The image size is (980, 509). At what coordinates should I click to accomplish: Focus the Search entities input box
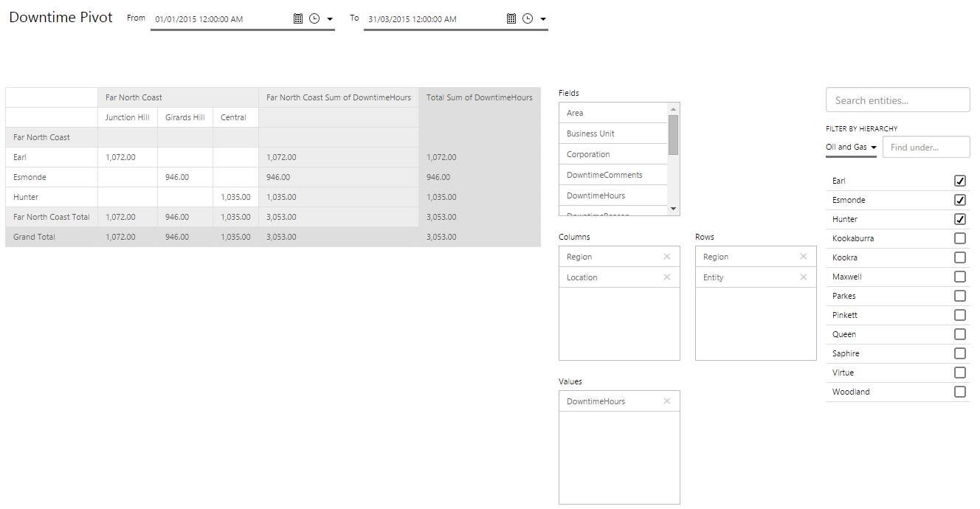pos(897,100)
